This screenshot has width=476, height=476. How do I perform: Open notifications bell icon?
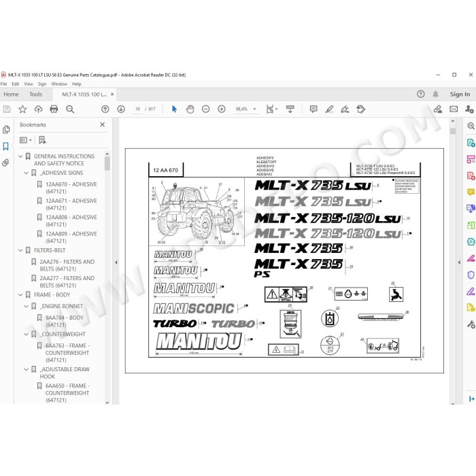[x=436, y=94]
